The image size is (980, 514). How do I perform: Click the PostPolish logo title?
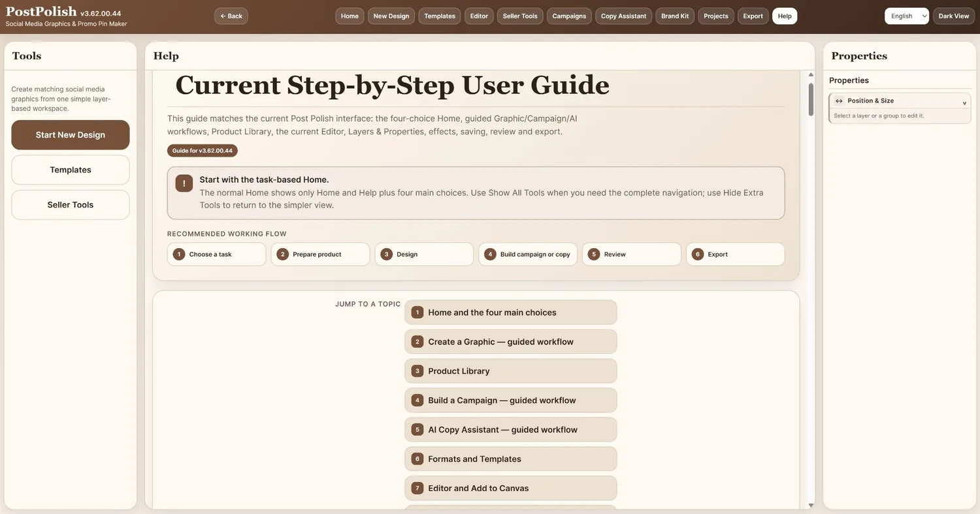(x=41, y=12)
